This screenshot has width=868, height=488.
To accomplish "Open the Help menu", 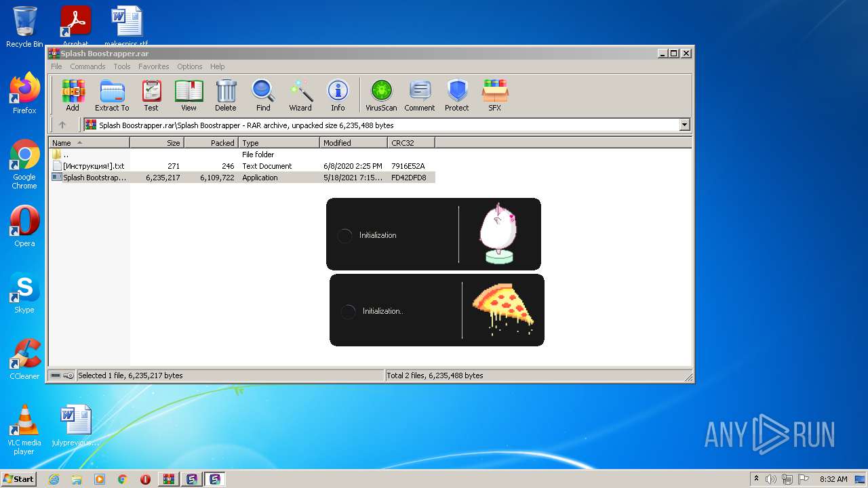I will tap(217, 66).
